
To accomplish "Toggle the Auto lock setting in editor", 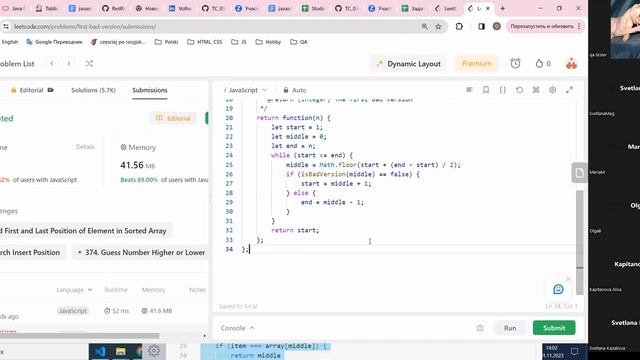I will 295,90.
